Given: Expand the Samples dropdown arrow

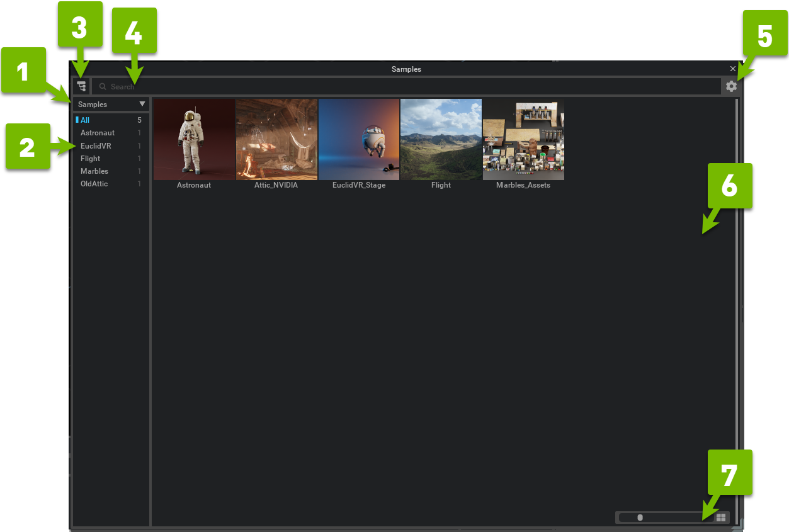Looking at the screenshot, I should [x=142, y=104].
